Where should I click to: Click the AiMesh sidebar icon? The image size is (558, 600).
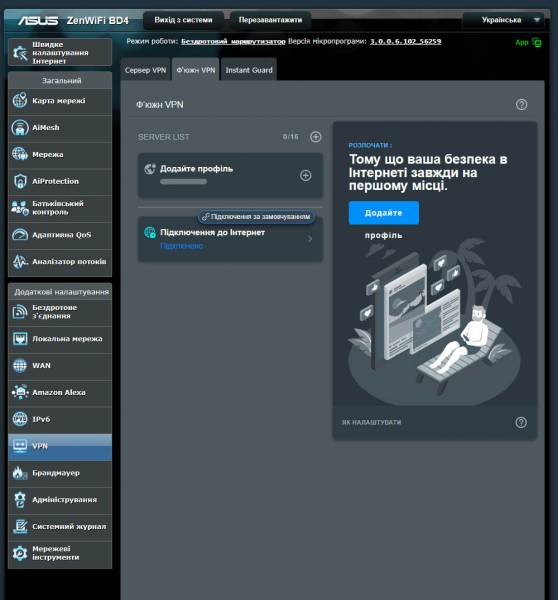click(20, 127)
